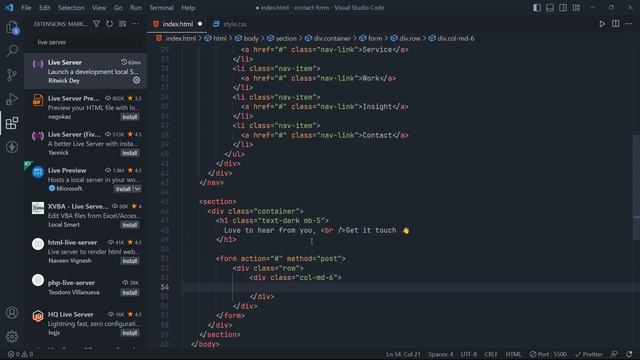640x360 pixels.
Task: Select section in the breadcrumb
Action: (x=282, y=38)
